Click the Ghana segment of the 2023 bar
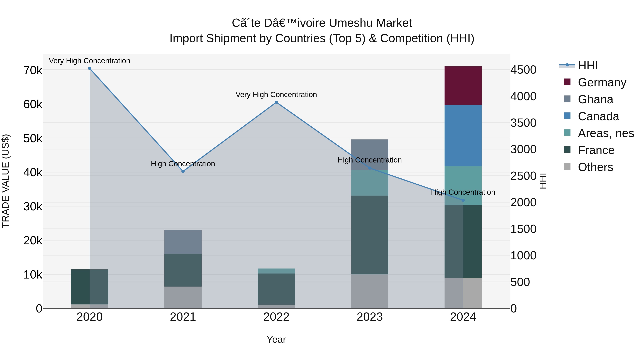 point(370,155)
